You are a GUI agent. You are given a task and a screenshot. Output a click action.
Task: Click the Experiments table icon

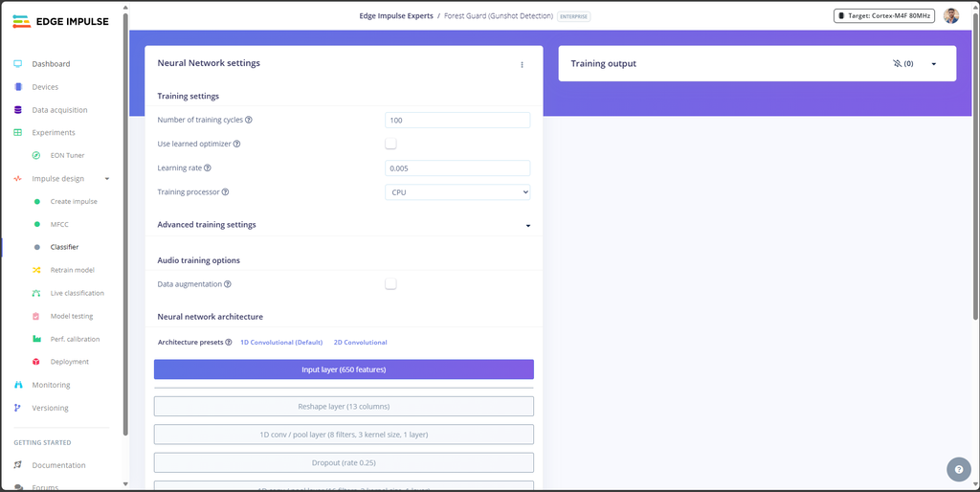18,132
